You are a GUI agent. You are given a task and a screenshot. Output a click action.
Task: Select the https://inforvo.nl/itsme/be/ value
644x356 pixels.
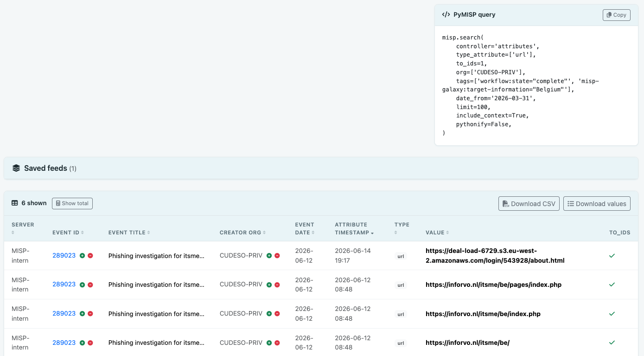[x=467, y=343]
